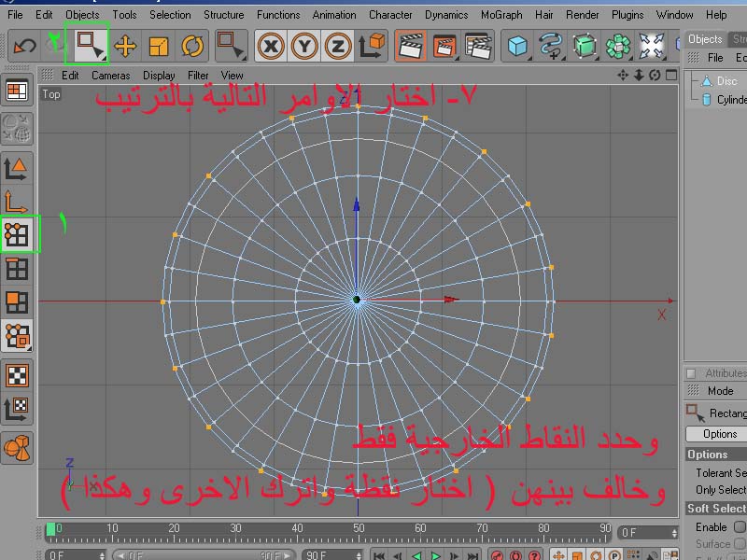This screenshot has width=747, height=560.
Task: Switch to the Objects tab
Action: click(x=705, y=39)
